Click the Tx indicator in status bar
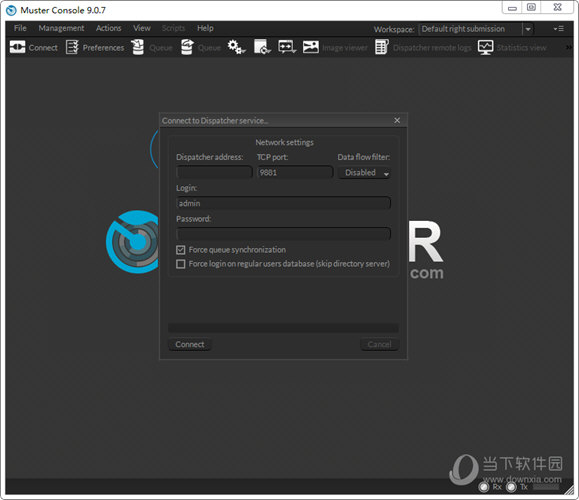 point(511,487)
